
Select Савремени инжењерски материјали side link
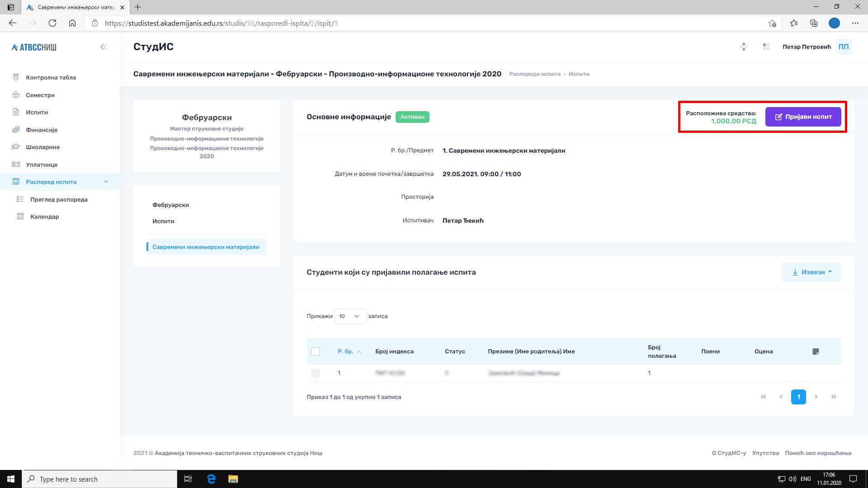(206, 247)
